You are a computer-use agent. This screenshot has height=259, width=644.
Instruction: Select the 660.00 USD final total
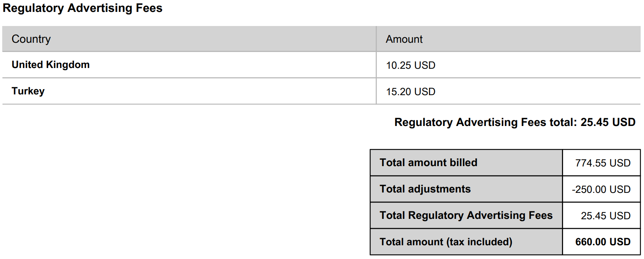603,242
